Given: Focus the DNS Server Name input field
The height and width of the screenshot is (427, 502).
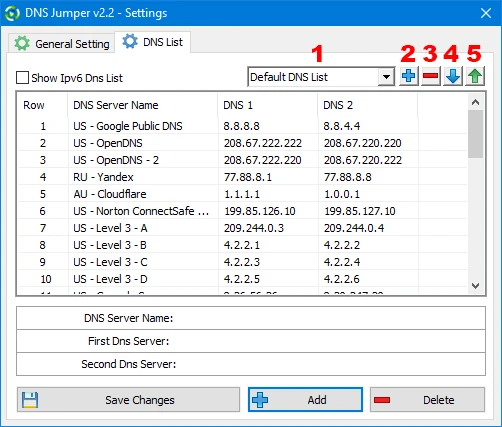Looking at the screenshot, I should 251,318.
